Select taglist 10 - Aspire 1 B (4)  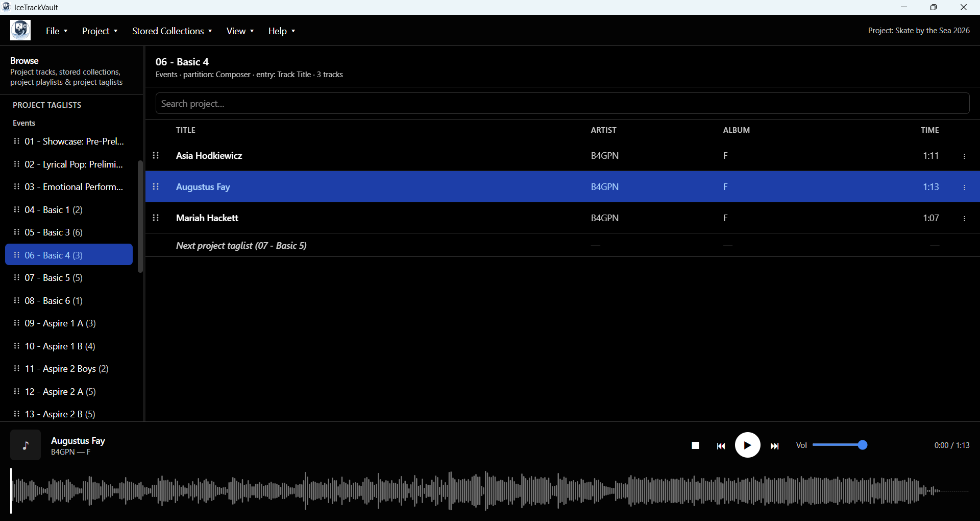(69, 346)
